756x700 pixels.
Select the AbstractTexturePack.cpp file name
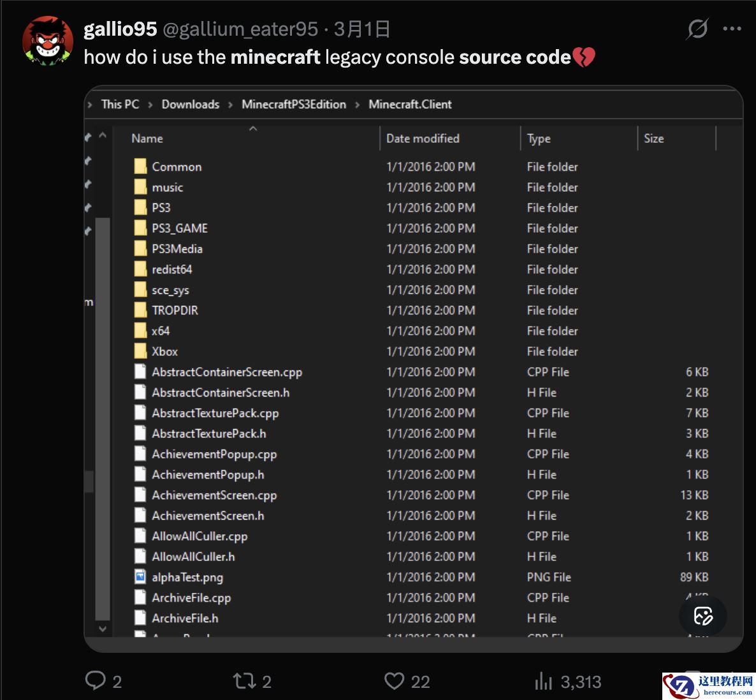coord(215,413)
